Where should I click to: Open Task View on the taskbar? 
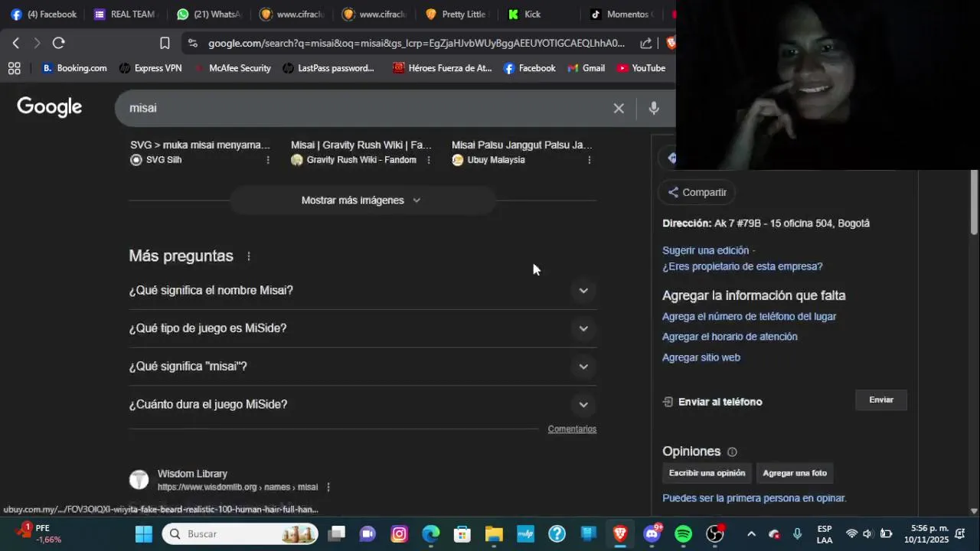(337, 533)
